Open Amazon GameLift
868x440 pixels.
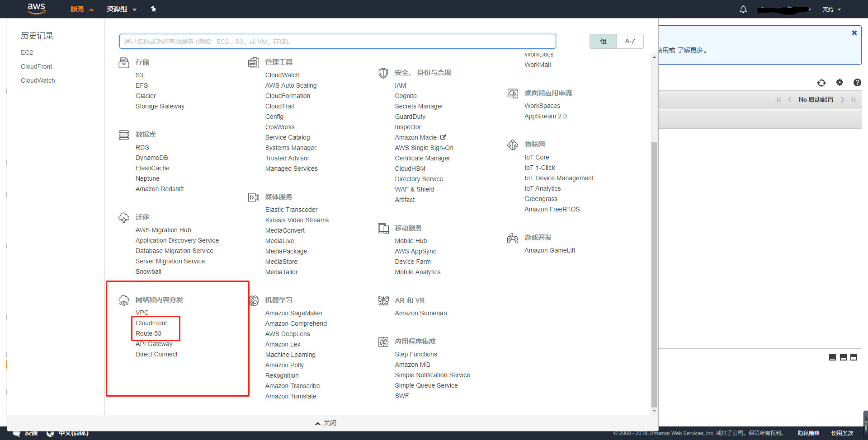pyautogui.click(x=550, y=250)
